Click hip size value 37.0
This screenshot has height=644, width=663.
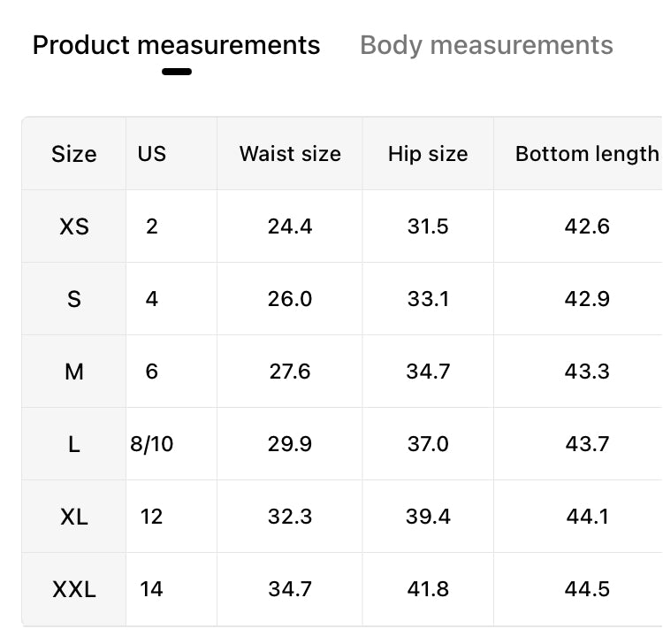[428, 444]
